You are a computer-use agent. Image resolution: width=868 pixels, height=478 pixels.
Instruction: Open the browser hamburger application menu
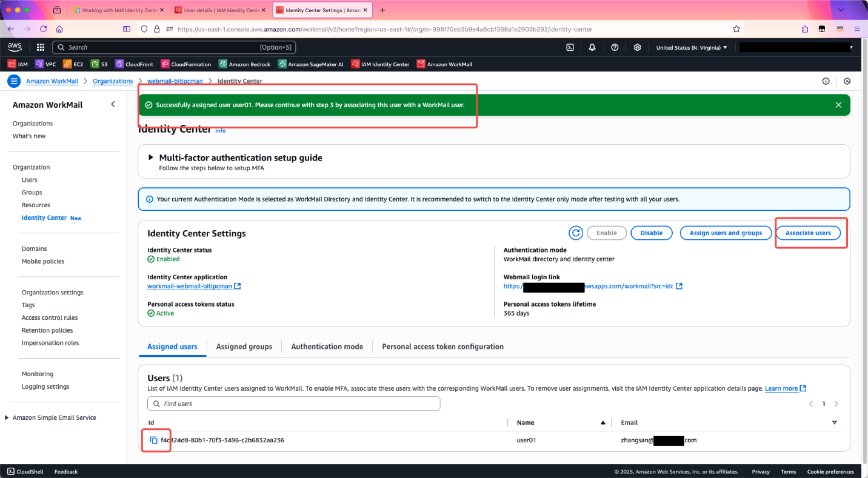pyautogui.click(x=857, y=28)
